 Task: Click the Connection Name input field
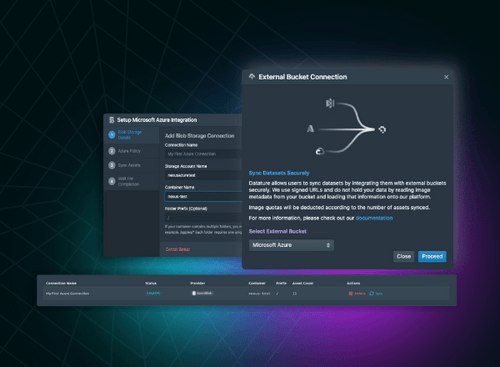pyautogui.click(x=203, y=154)
